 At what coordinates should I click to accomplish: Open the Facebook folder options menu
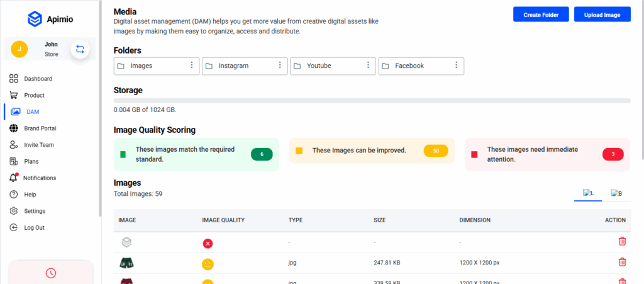coord(456,65)
